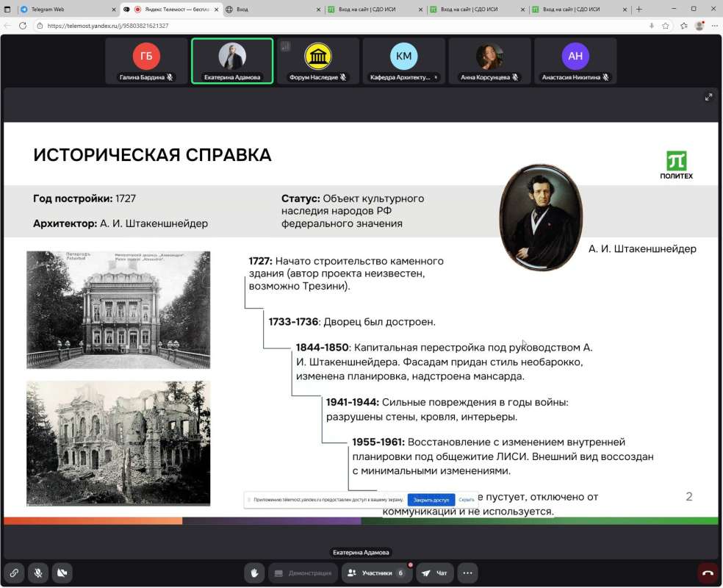Leave call with red hang-up button
Image resolution: width=723 pixels, height=588 pixels.
(707, 573)
